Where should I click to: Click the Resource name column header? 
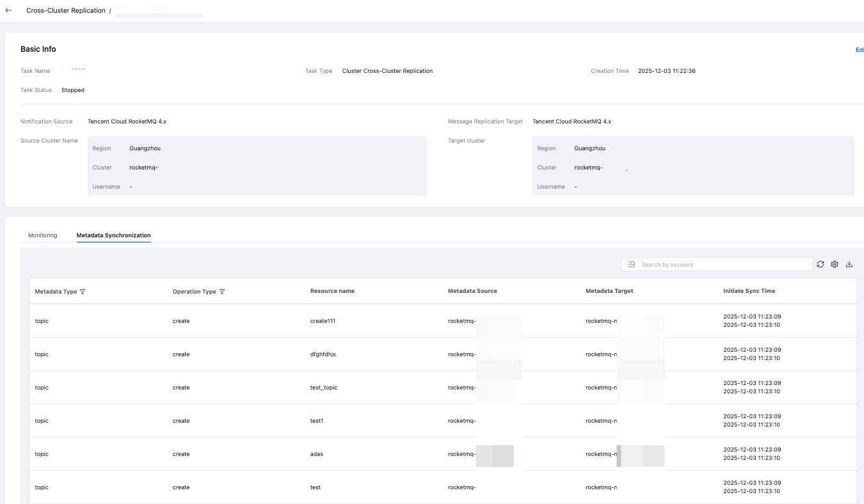click(x=332, y=291)
